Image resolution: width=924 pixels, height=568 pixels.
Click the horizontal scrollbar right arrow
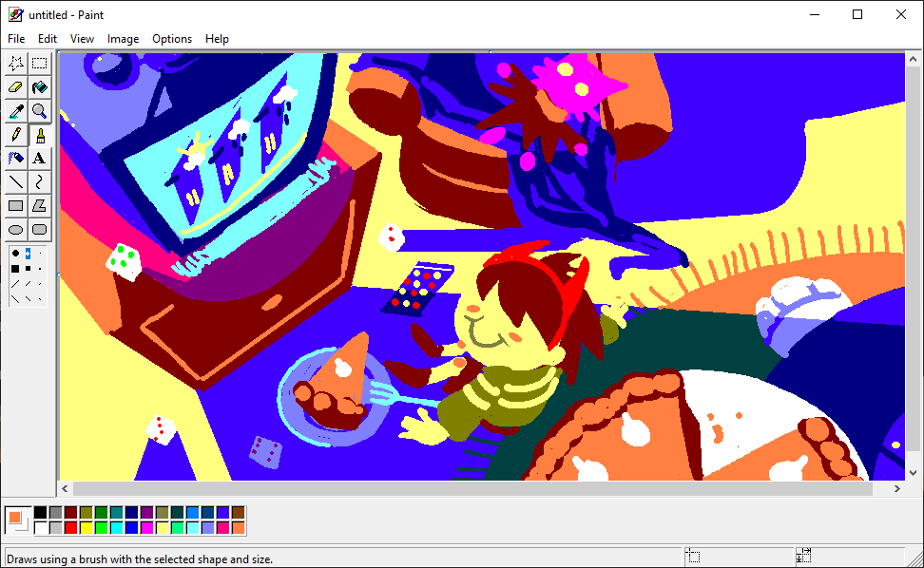896,488
